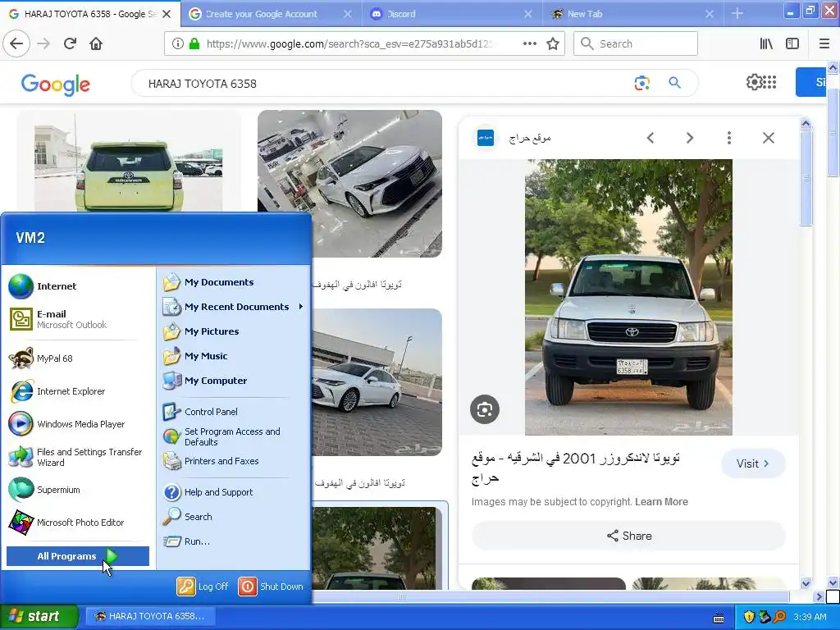Search inside image with Lens overlay icon
The image size is (840, 630).
click(485, 410)
